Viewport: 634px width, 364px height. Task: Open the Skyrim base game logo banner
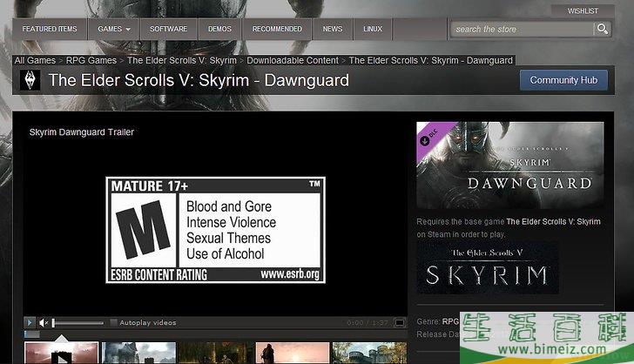click(488, 268)
